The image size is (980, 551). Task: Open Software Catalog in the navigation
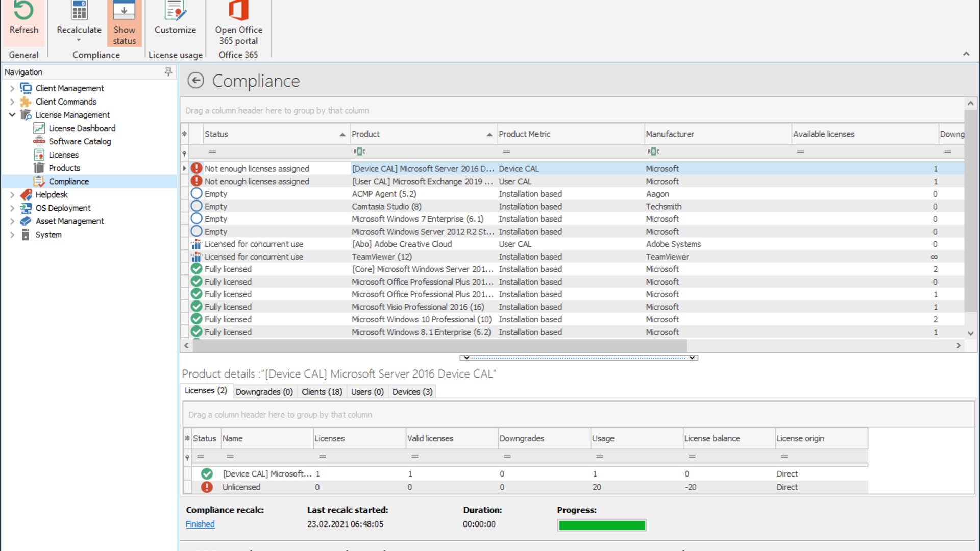pyautogui.click(x=80, y=141)
